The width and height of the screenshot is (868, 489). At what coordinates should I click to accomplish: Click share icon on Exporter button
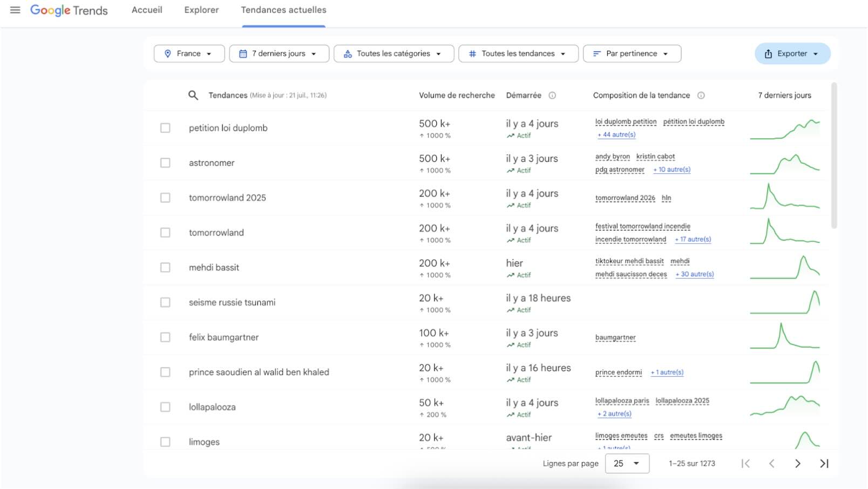point(768,53)
